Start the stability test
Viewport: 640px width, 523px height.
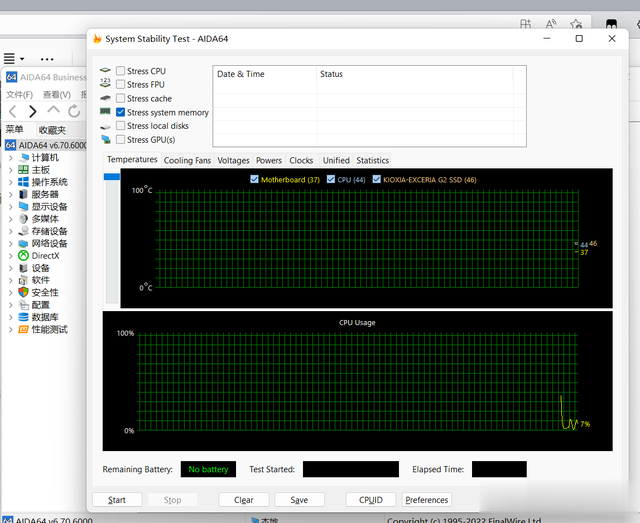pyautogui.click(x=117, y=500)
